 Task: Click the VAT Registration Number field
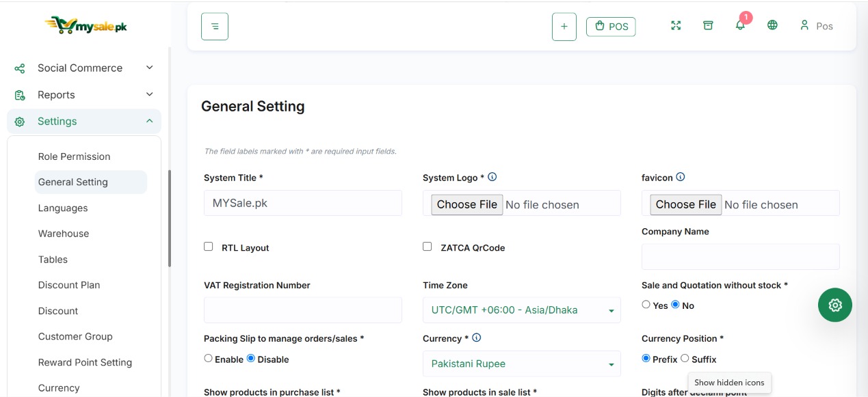tap(303, 310)
